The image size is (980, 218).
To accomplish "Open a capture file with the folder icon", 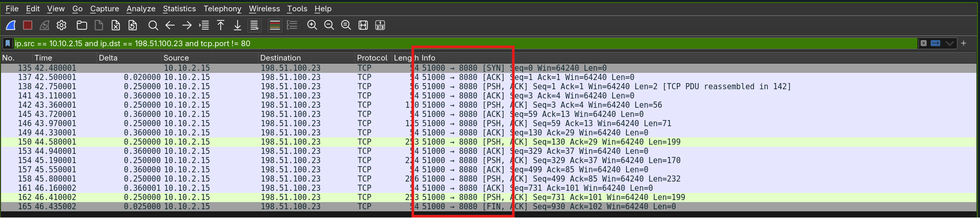I will click(x=82, y=25).
